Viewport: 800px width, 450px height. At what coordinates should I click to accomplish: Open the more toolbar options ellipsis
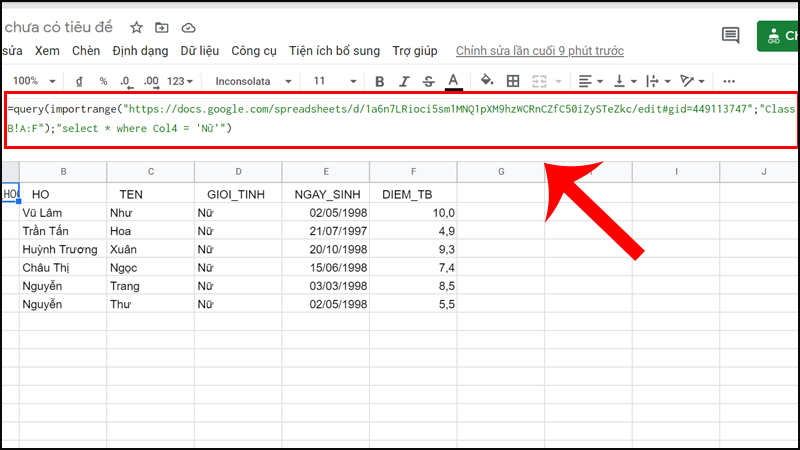coord(729,81)
